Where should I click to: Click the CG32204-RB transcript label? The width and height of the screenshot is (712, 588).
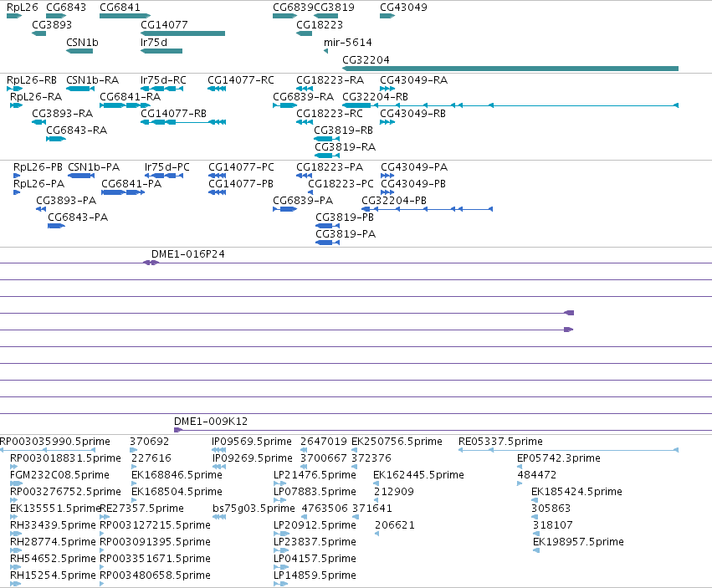(375, 97)
